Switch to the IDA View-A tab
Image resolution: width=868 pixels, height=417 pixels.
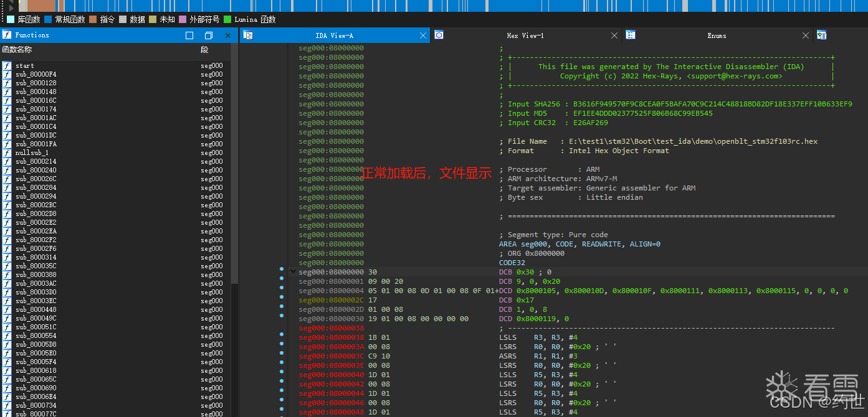point(335,35)
